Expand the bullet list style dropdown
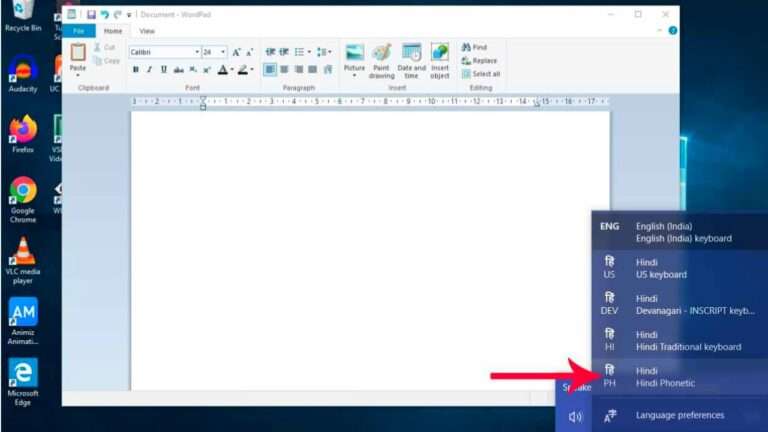768x432 pixels. pos(309,52)
